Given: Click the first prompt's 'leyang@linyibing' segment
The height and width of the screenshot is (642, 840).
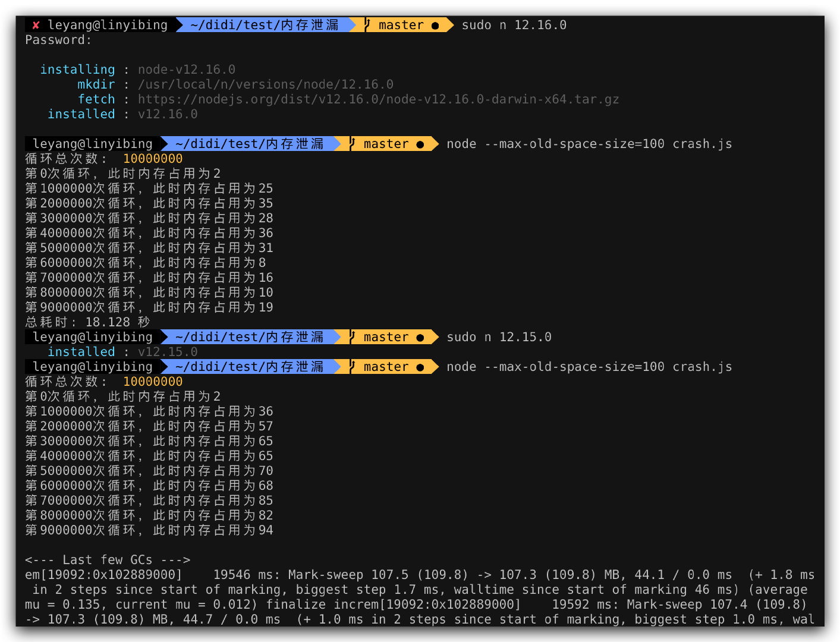Looking at the screenshot, I should click(x=108, y=25).
